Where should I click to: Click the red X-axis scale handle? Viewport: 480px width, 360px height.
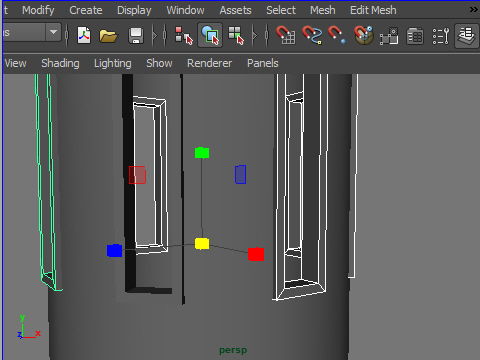(256, 254)
